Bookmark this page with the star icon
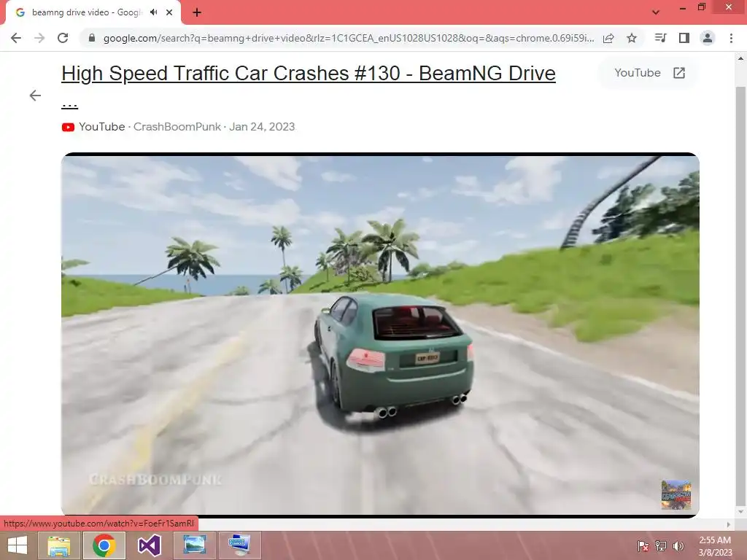 point(632,38)
